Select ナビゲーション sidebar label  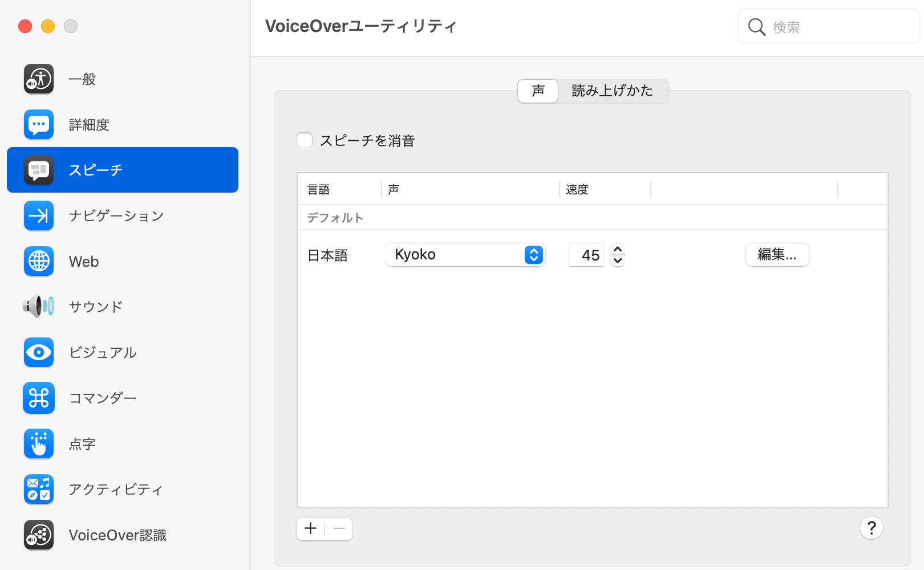click(116, 216)
